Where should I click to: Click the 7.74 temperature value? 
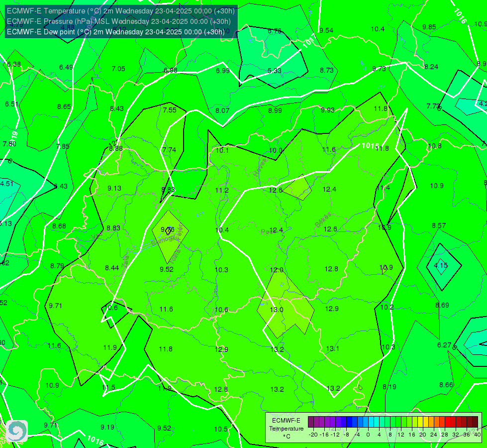point(169,150)
